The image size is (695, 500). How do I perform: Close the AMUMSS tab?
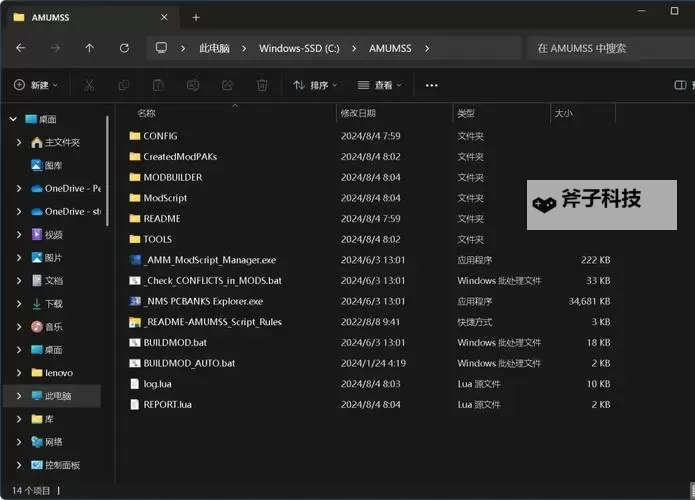click(164, 17)
